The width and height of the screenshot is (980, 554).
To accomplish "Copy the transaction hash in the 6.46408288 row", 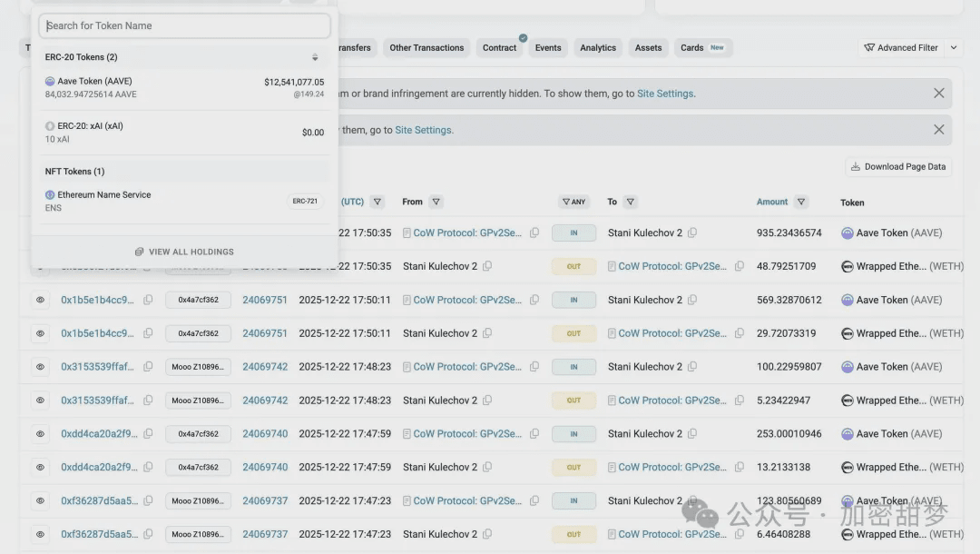I will coord(148,534).
